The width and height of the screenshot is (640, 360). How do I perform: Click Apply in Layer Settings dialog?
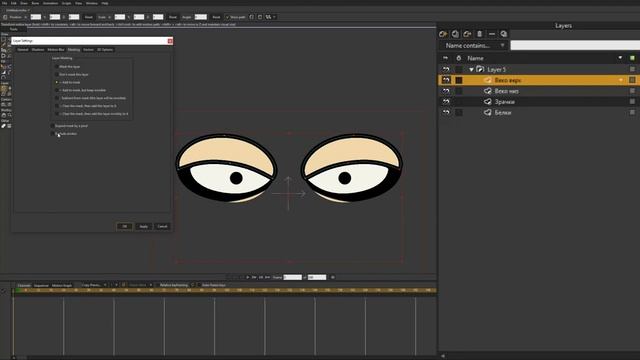coord(144,227)
